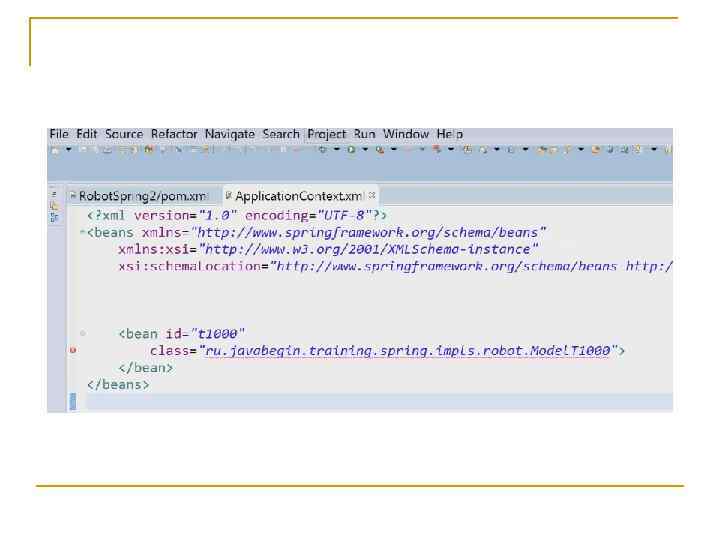
Task: Open the File menu
Action: coord(59,134)
